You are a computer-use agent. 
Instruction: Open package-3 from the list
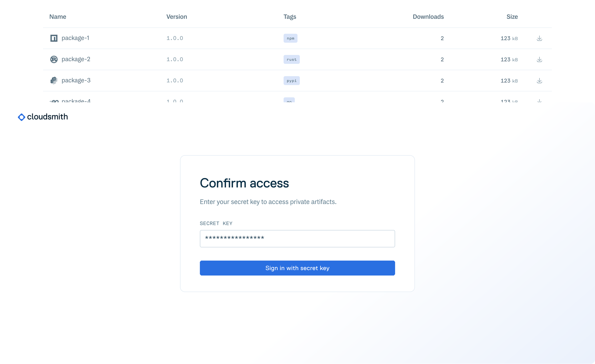click(76, 80)
